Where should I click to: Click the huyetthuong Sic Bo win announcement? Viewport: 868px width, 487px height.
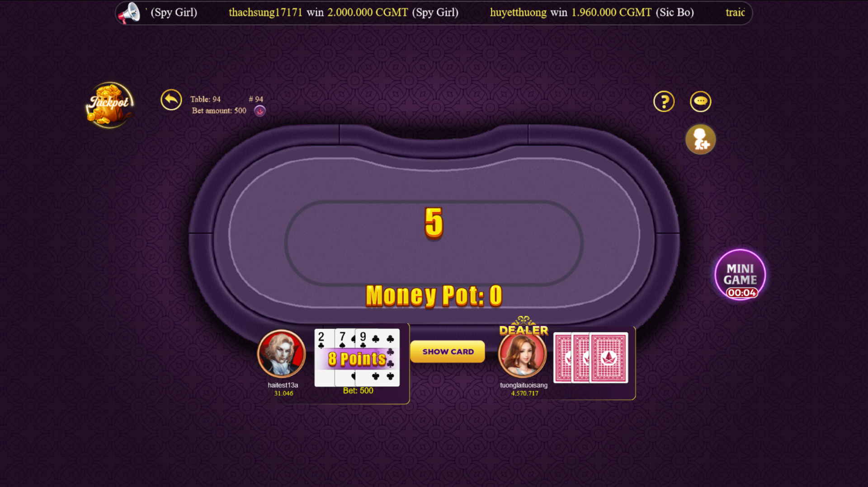click(592, 13)
